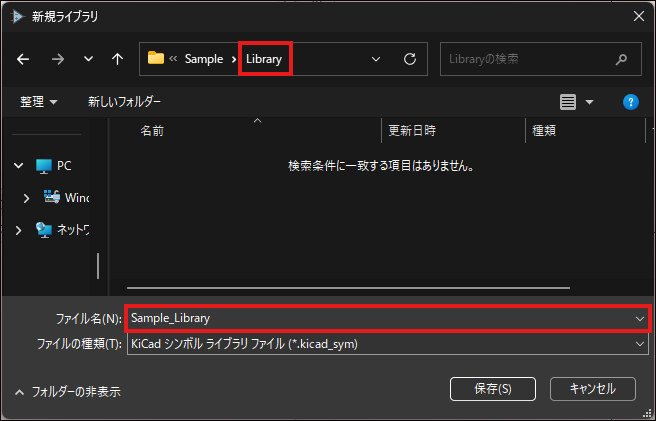Click the Sample_Library file name field
Viewport: 656px width, 421px height.
point(380,318)
